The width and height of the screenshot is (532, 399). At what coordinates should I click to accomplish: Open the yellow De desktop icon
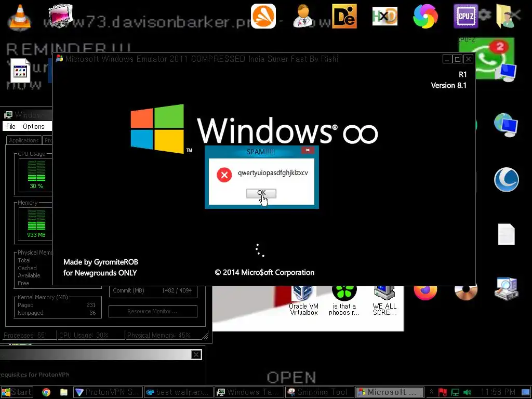(x=344, y=16)
